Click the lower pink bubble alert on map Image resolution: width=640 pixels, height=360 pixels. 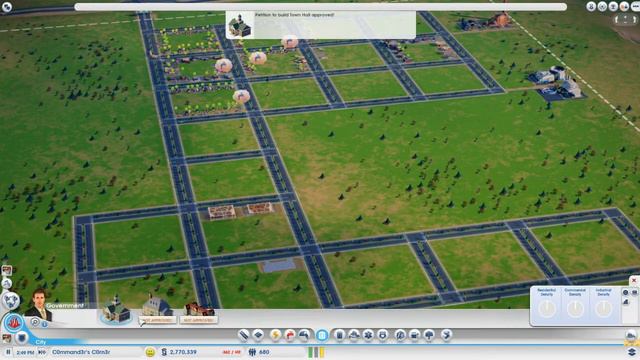(x=241, y=96)
